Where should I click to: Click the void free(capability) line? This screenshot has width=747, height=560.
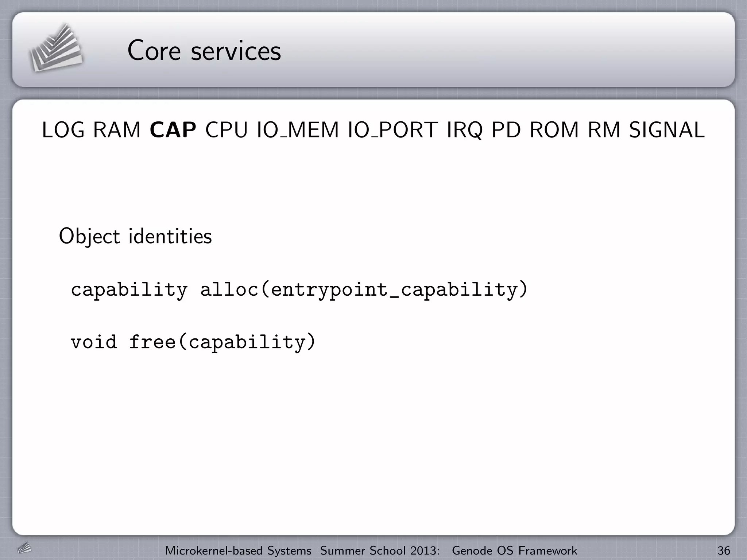193,342
